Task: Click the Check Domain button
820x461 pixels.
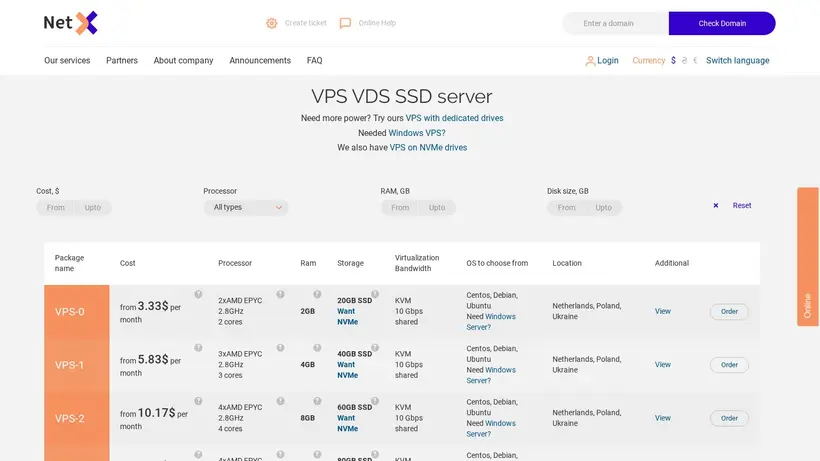Action: (722, 24)
